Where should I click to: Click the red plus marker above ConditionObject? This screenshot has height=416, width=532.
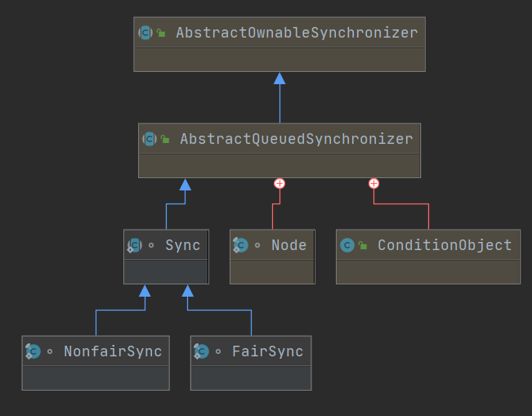pos(374,184)
